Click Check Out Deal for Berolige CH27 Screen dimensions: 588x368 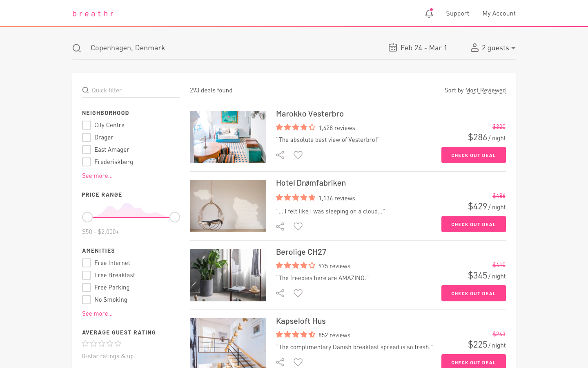coord(473,293)
